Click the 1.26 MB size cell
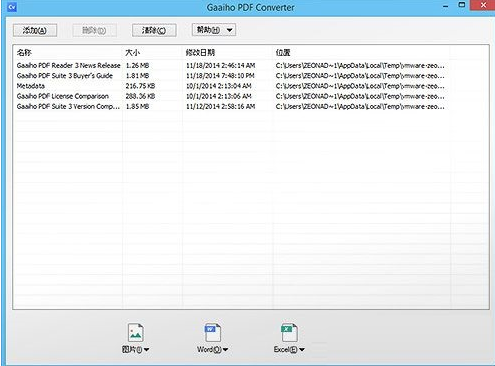 (137, 66)
